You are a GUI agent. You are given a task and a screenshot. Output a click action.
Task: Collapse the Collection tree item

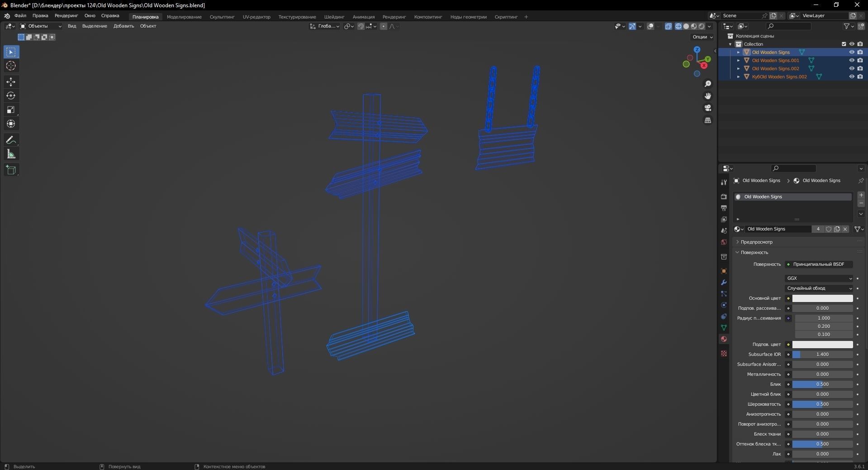tap(730, 44)
